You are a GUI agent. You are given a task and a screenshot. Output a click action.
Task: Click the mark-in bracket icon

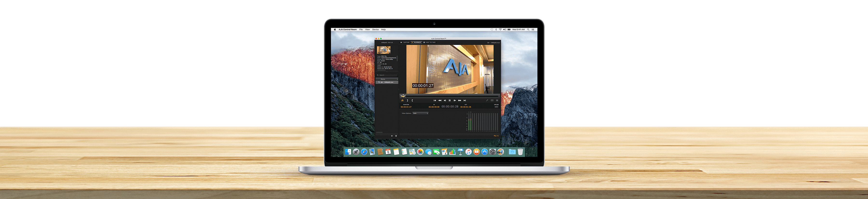coord(407,101)
